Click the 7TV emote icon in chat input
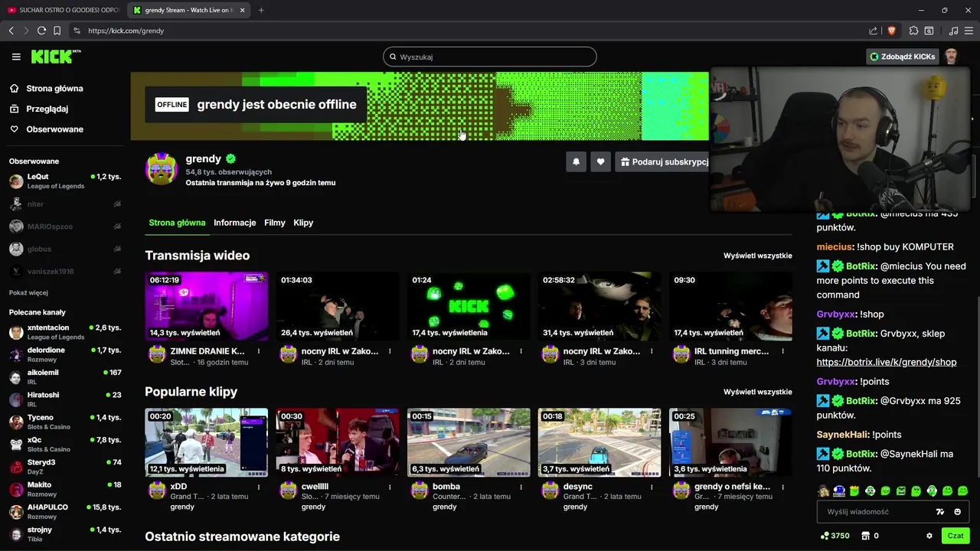This screenshot has height=551, width=980. click(940, 512)
